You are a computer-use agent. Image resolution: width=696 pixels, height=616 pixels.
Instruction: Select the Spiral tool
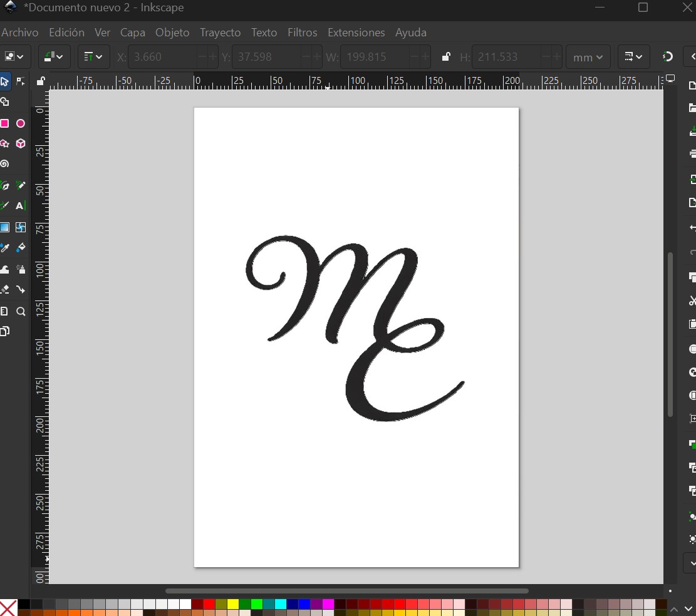[x=5, y=164]
